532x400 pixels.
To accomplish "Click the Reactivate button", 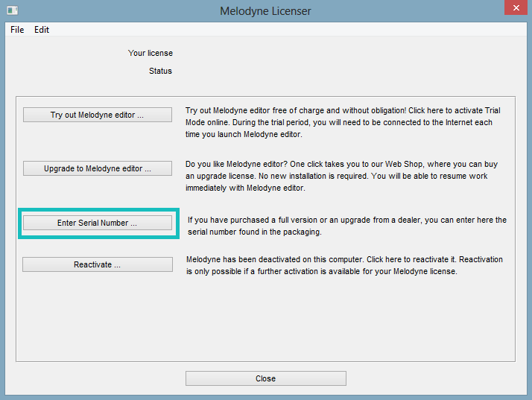I will [98, 264].
